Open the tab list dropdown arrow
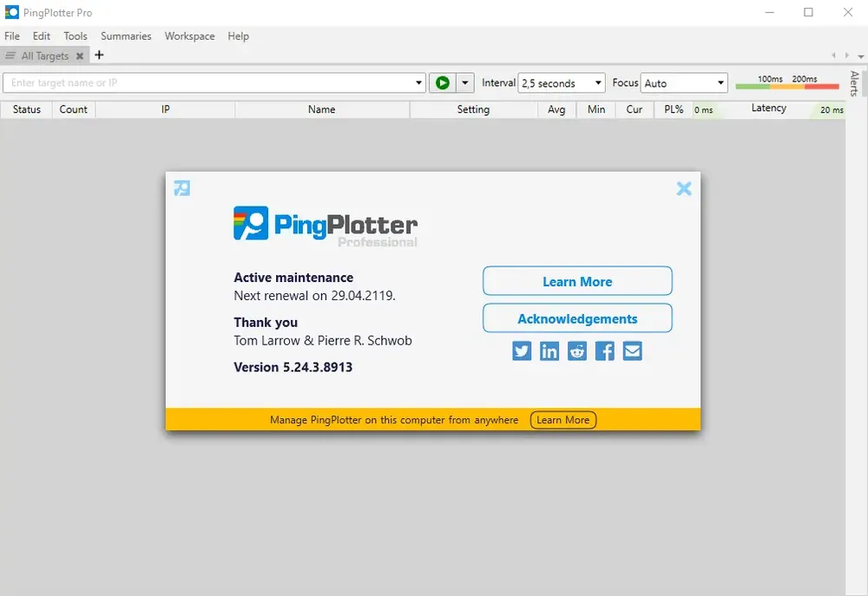Screen dimensions: 868x596 tap(860, 56)
